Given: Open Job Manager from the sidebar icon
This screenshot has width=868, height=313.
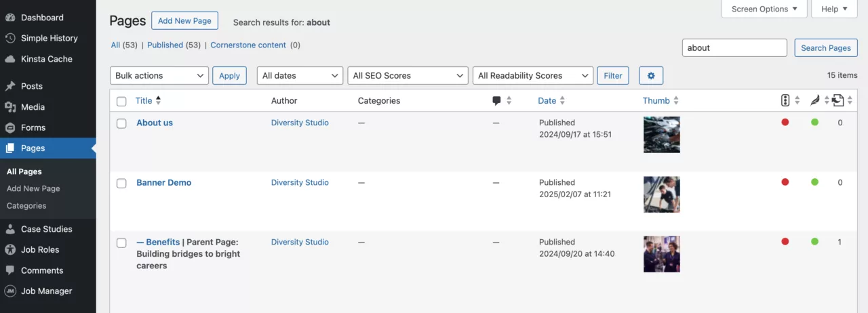Looking at the screenshot, I should pyautogui.click(x=10, y=291).
